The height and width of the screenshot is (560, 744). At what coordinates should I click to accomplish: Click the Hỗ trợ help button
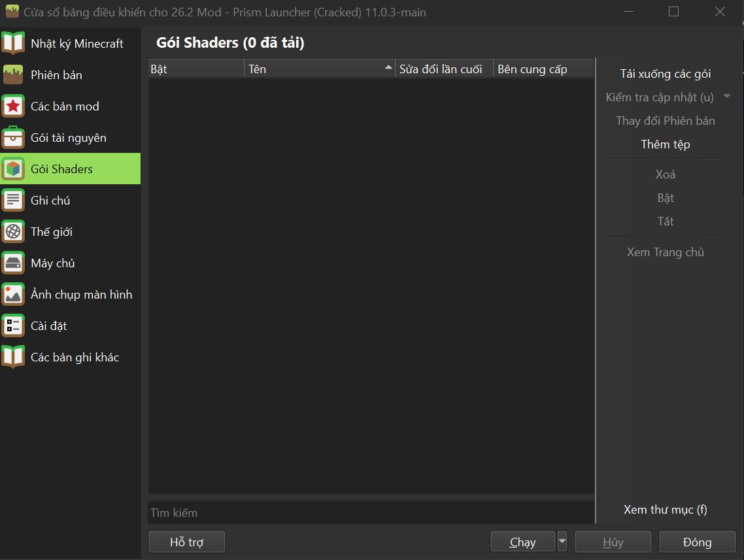186,542
